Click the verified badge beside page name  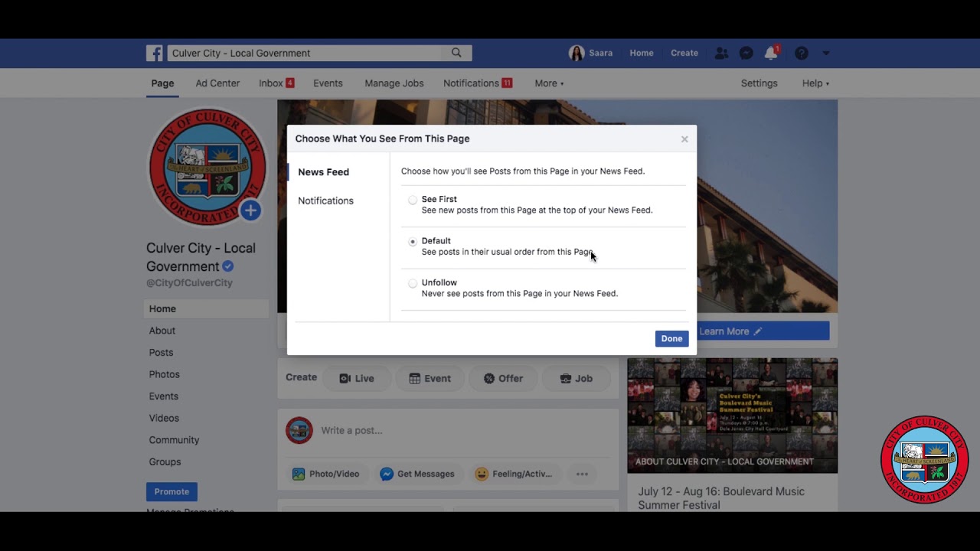228,266
